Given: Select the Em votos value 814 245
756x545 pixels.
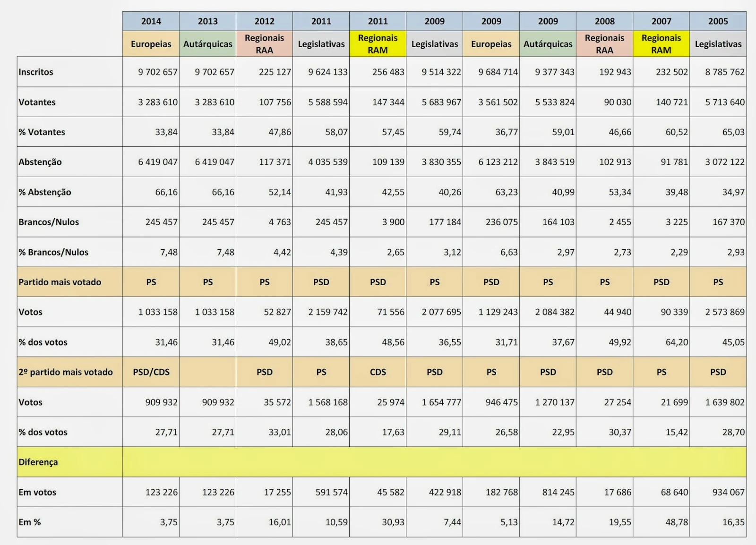Looking at the screenshot, I should click(558, 492).
